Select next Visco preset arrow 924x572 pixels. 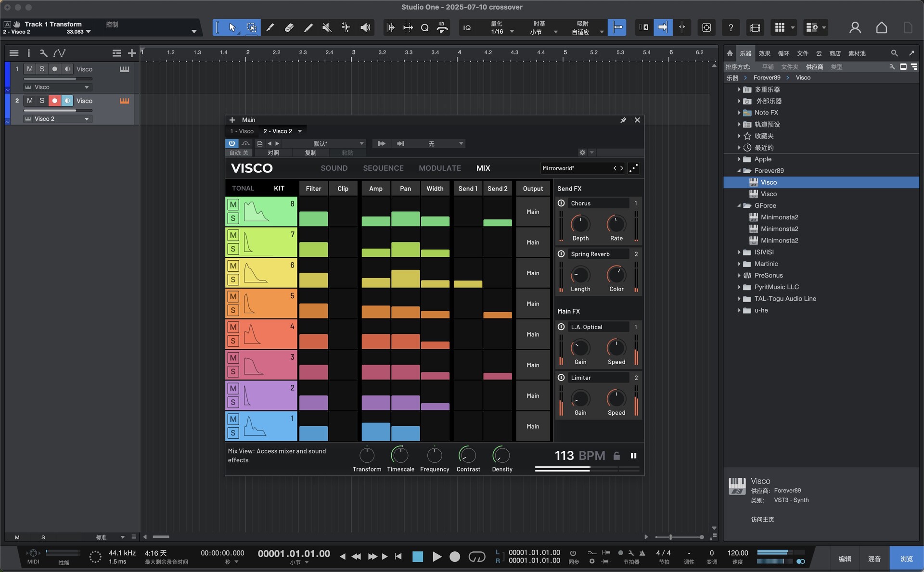pyautogui.click(x=621, y=168)
